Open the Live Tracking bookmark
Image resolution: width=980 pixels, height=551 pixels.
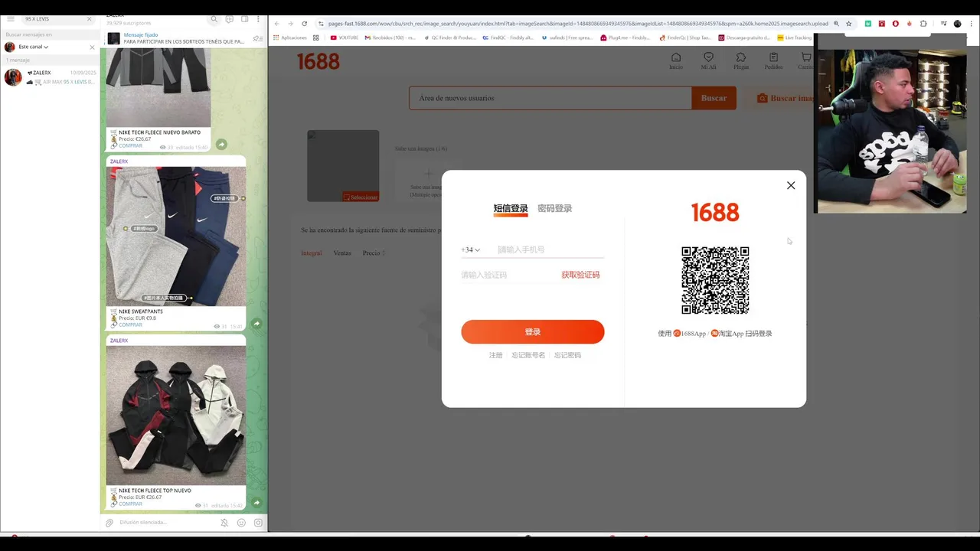coord(794,37)
